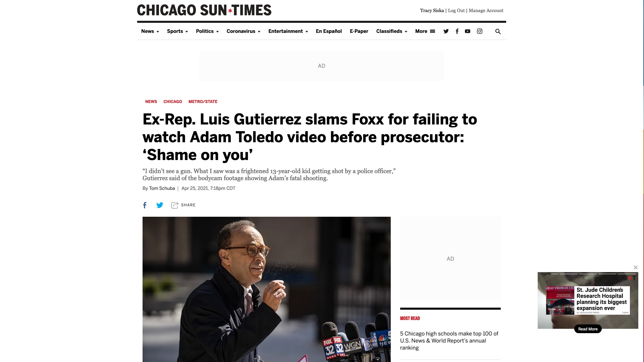Open the METRO/STATE category tag
The height and width of the screenshot is (362, 644).
point(203,101)
